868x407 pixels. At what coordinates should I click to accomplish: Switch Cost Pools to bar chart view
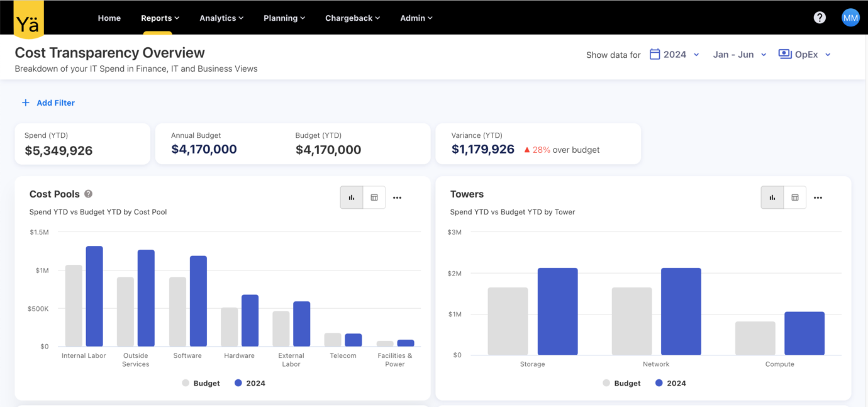352,198
